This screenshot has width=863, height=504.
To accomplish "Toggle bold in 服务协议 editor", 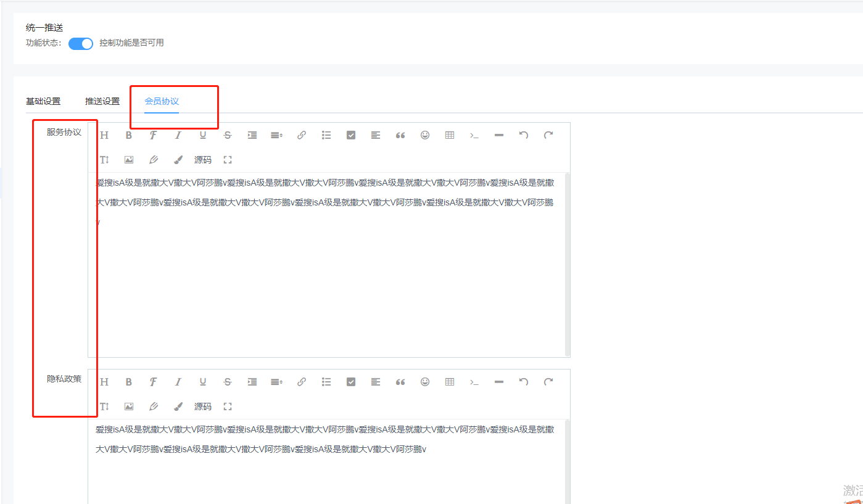I will point(129,135).
